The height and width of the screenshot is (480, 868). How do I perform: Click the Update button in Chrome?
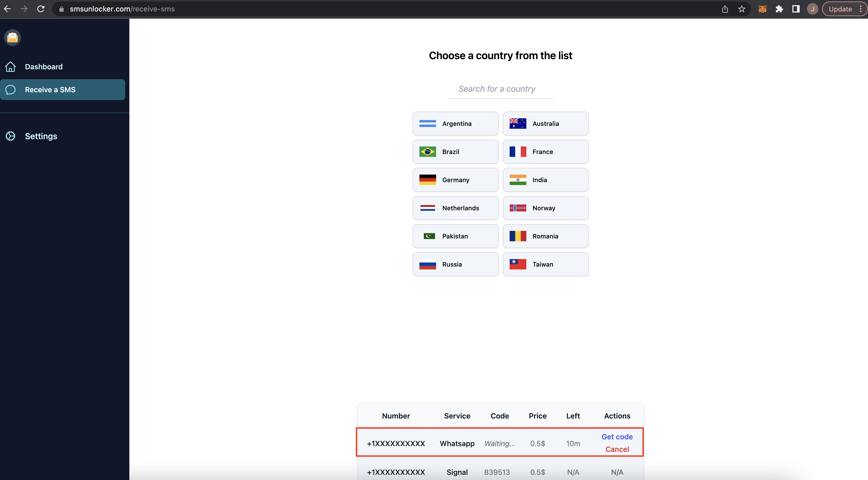(x=840, y=9)
